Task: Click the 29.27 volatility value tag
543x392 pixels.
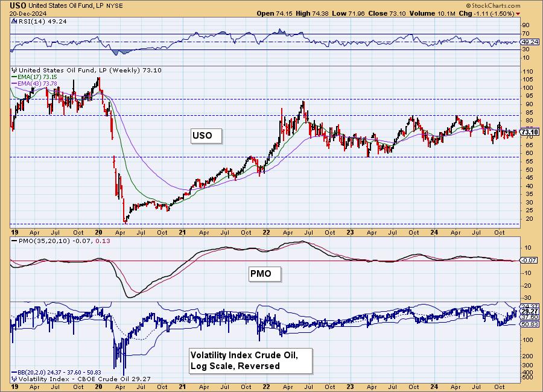Action: pyautogui.click(x=530, y=312)
